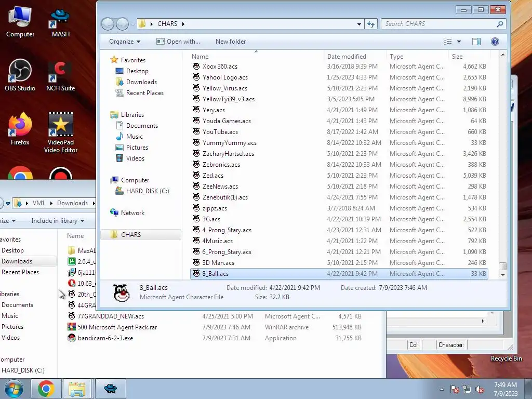Screen dimensions: 532x399
Task: Click the muted volume tray icon
Action: [x=480, y=389]
